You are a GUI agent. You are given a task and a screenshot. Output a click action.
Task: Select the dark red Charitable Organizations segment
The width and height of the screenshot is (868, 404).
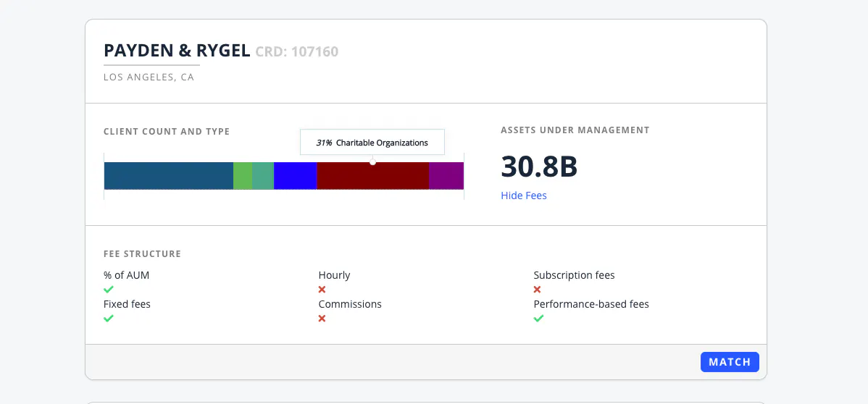(x=372, y=176)
